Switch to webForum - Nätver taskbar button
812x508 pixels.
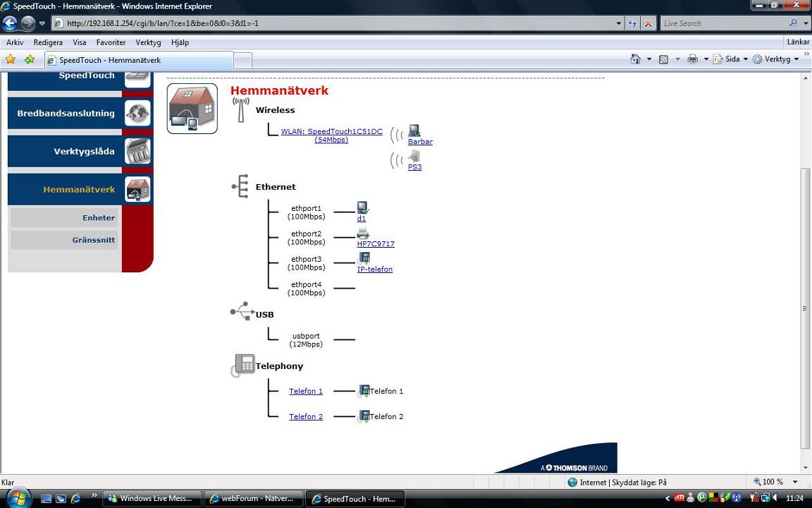pos(253,498)
